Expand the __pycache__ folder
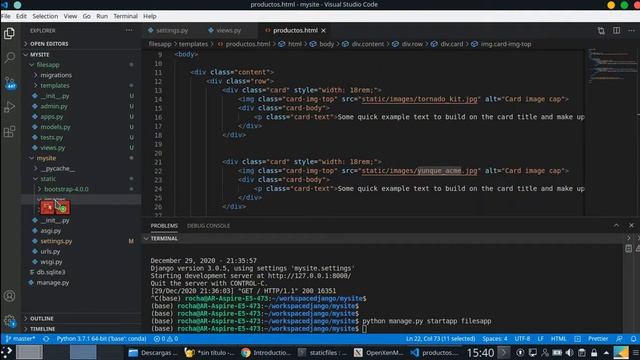640x360 pixels. (81, 168)
